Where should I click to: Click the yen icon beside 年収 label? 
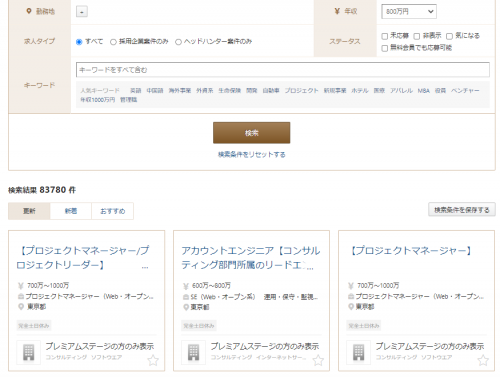click(x=337, y=11)
